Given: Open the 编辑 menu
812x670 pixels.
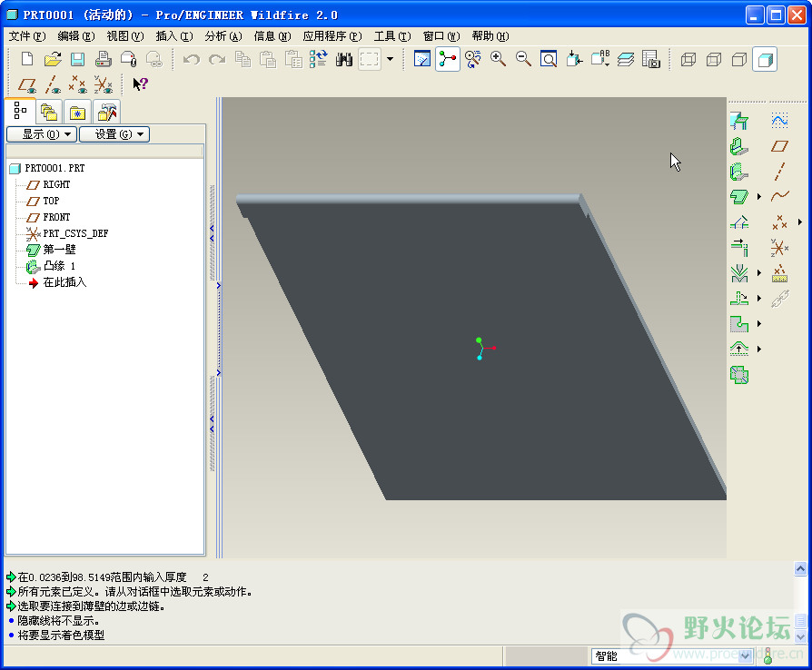Looking at the screenshot, I should (76, 36).
